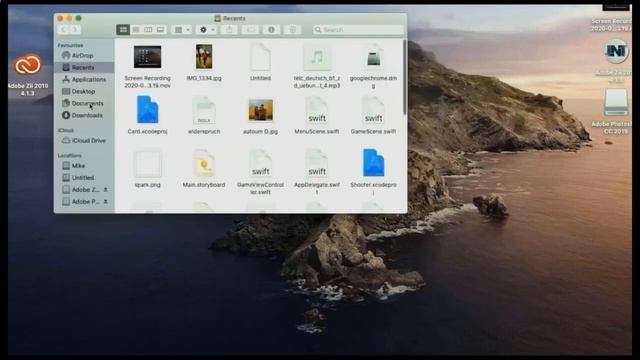Select the AppDelegate.swift file icon
Viewport: 640px width, 360px height.
point(317,163)
